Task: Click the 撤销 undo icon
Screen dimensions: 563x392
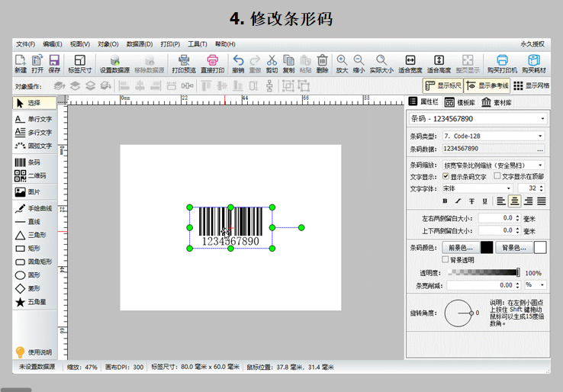Action: [x=238, y=64]
